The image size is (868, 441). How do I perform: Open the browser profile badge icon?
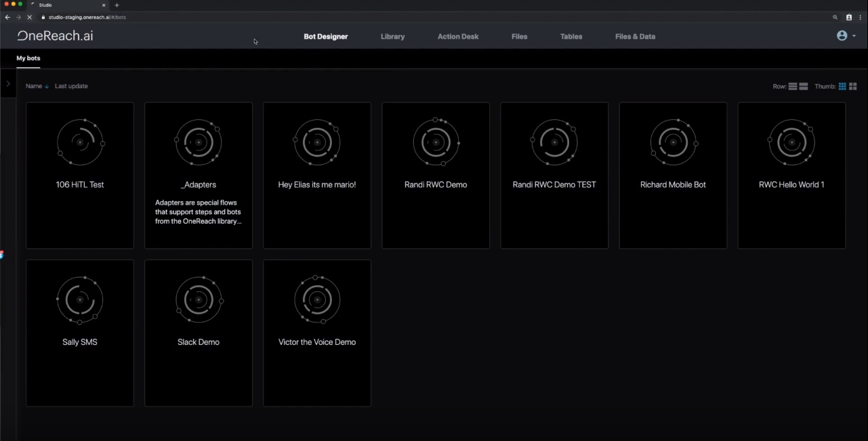coord(849,17)
